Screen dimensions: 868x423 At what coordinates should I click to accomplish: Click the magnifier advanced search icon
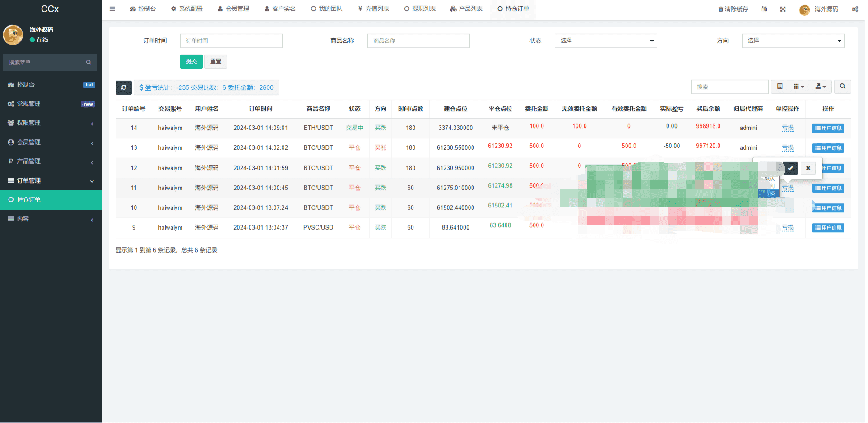842,87
